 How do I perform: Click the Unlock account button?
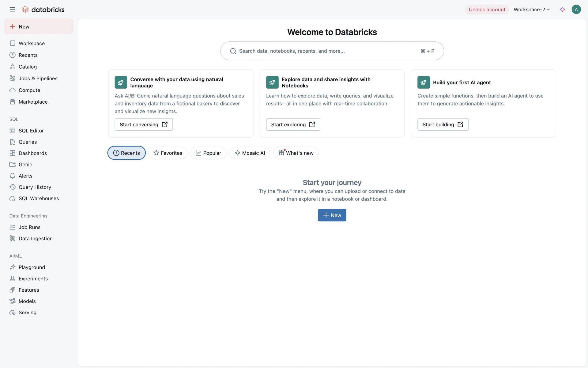(x=487, y=10)
